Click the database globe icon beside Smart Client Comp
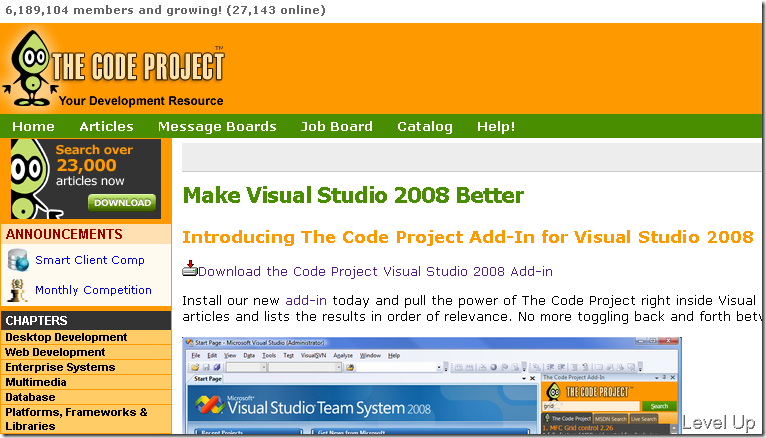 click(x=19, y=260)
